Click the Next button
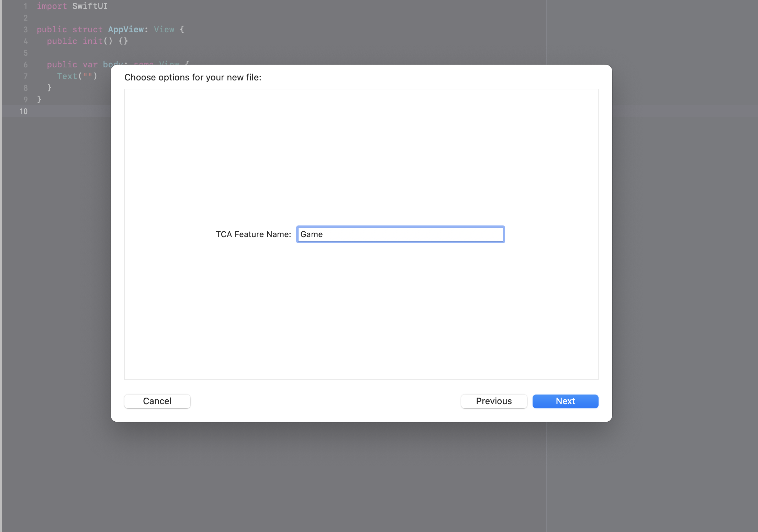 [565, 401]
